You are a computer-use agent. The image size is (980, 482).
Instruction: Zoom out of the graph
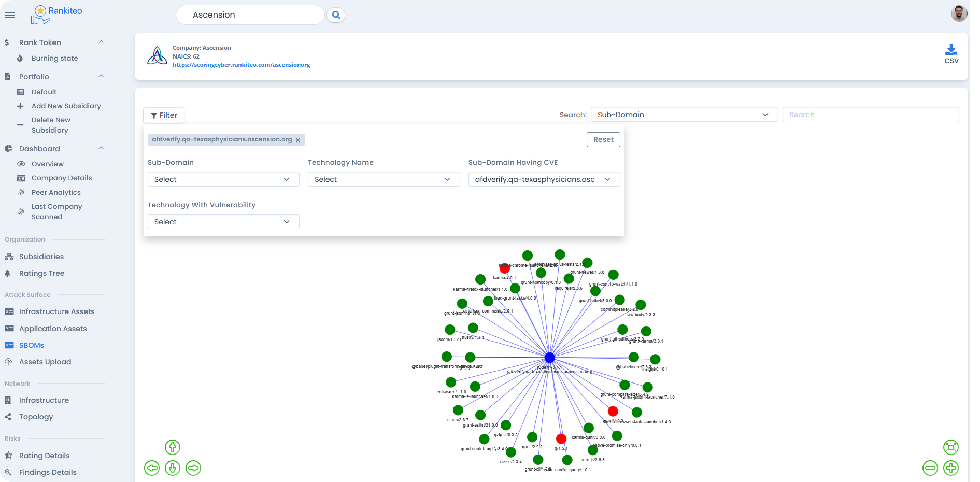pyautogui.click(x=930, y=468)
